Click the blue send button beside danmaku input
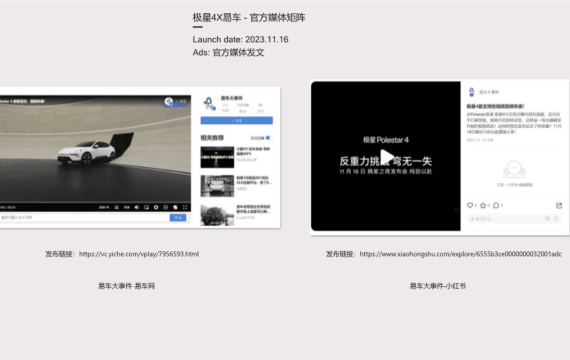Image resolution: width=570 pixels, height=360 pixels. pos(178,217)
